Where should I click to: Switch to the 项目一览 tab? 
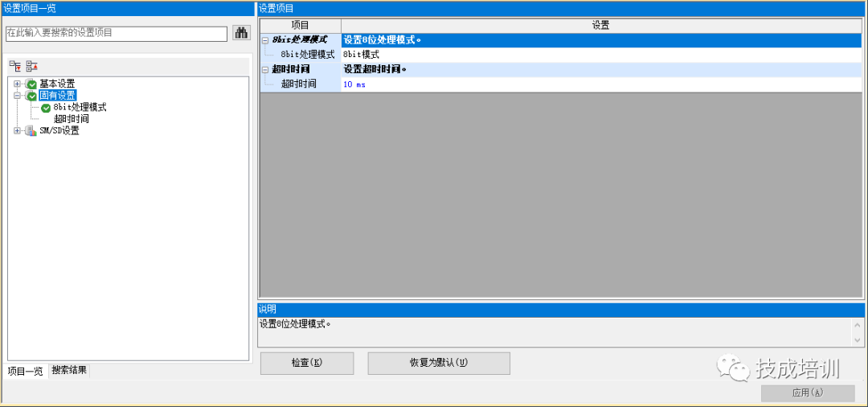click(x=25, y=372)
